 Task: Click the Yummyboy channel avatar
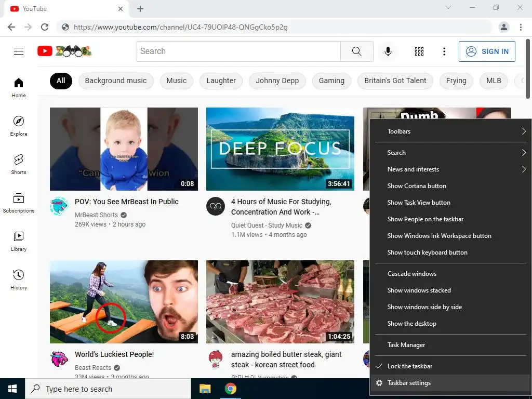click(216, 359)
